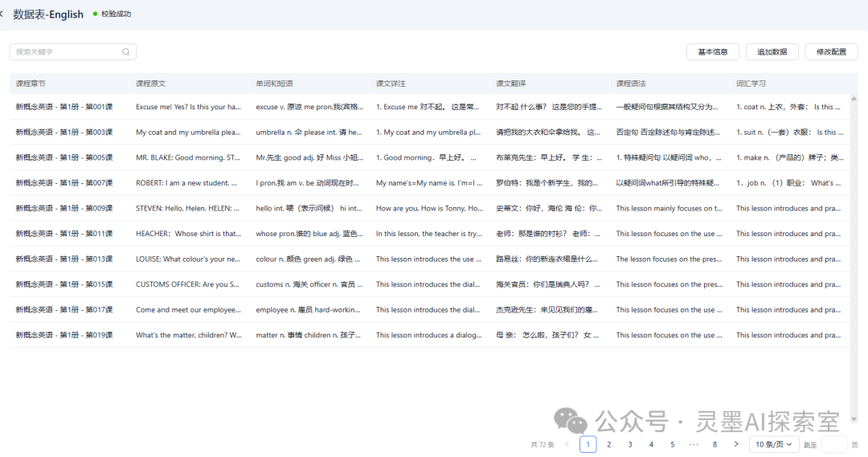Click cell "hello int. 喂（表示问候） hi int..."
The height and width of the screenshot is (457, 868).
pos(309,209)
